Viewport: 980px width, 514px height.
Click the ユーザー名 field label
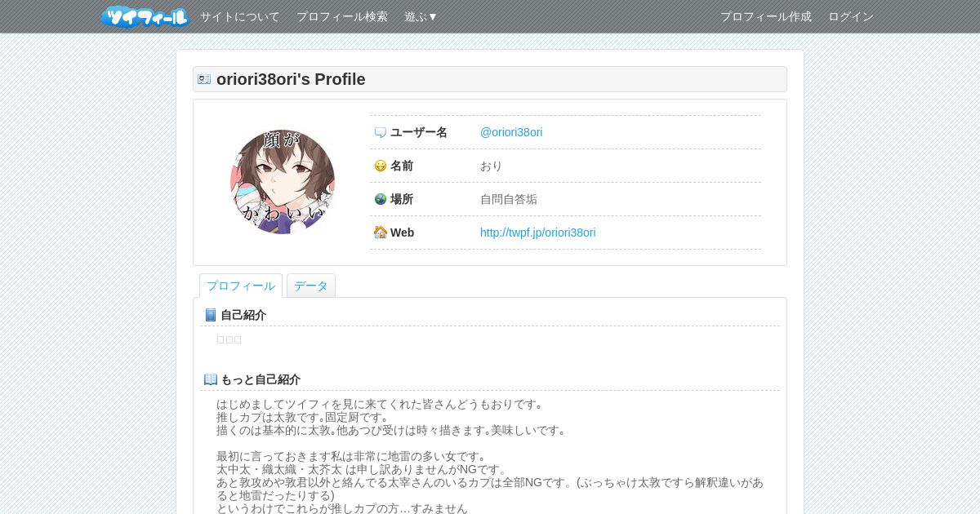(419, 132)
